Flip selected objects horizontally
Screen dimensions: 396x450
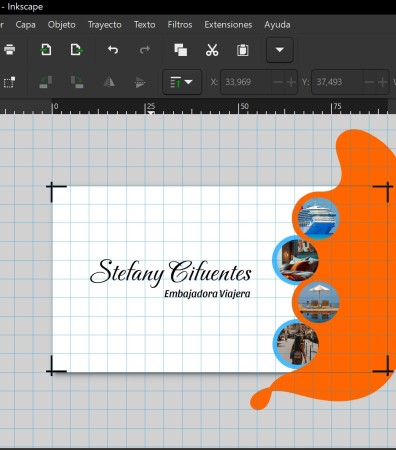(x=109, y=82)
